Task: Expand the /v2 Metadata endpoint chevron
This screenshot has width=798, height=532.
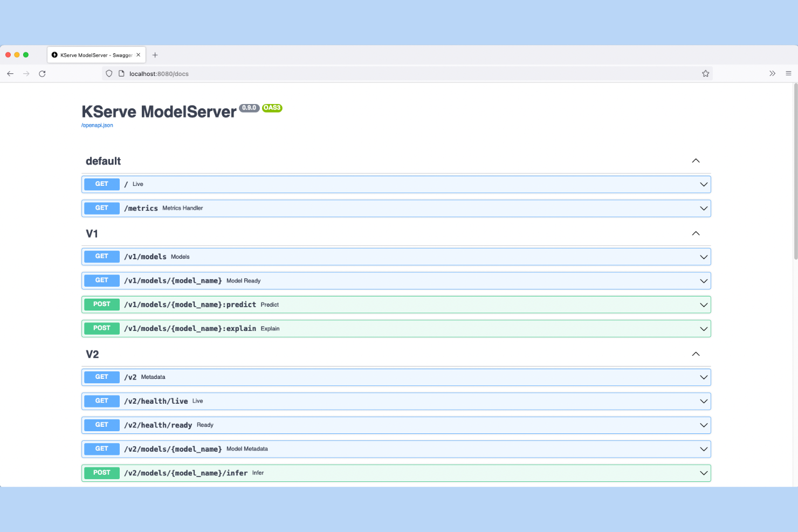Action: (704, 377)
